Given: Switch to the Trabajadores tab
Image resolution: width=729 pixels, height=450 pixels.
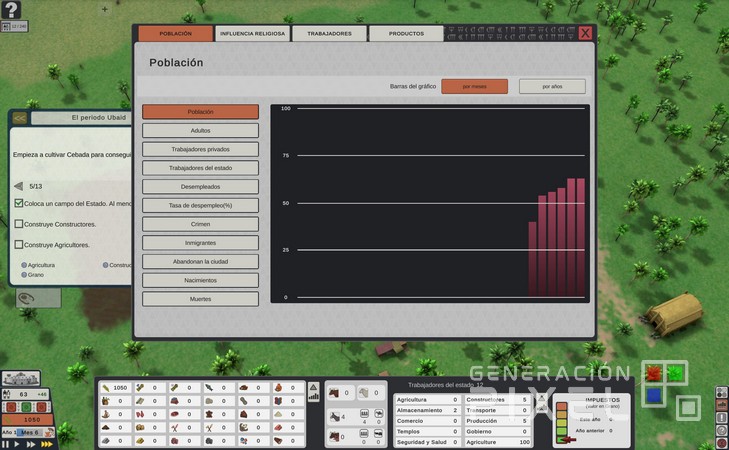Looking at the screenshot, I should pyautogui.click(x=329, y=33).
